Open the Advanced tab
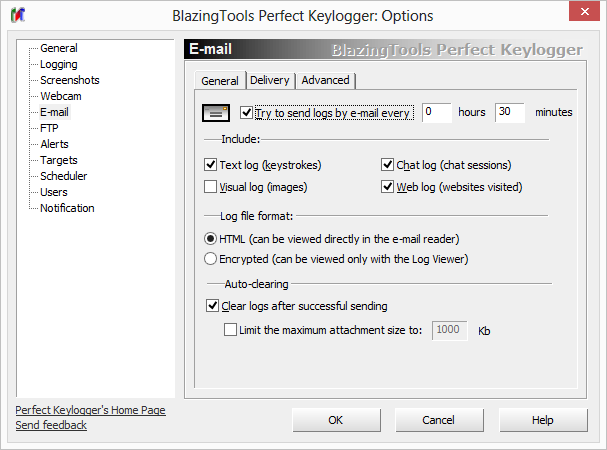 [325, 81]
